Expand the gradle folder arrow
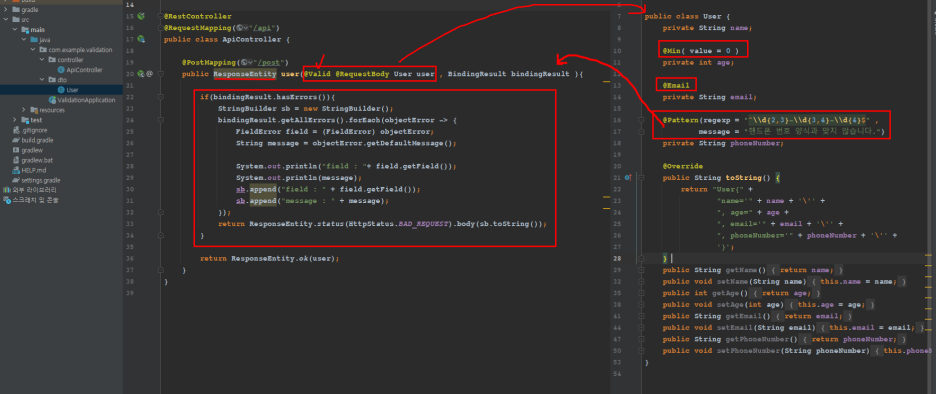 point(7,10)
